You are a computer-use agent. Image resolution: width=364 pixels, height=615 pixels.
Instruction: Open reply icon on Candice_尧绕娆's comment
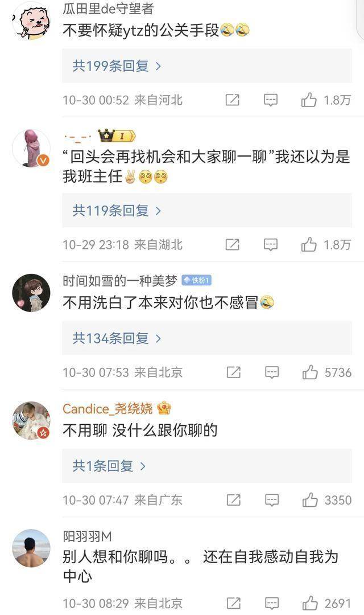click(271, 500)
